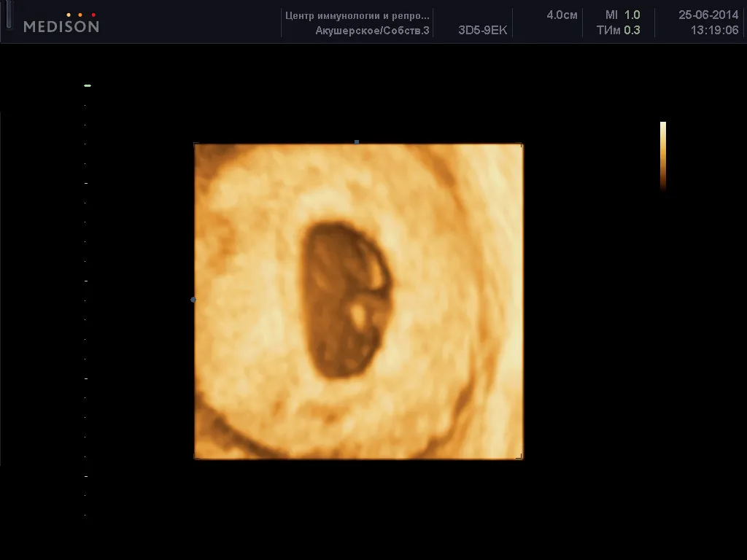
Task: Click the 'Акушерское/Собств.3' preset label
Action: pyautogui.click(x=372, y=31)
